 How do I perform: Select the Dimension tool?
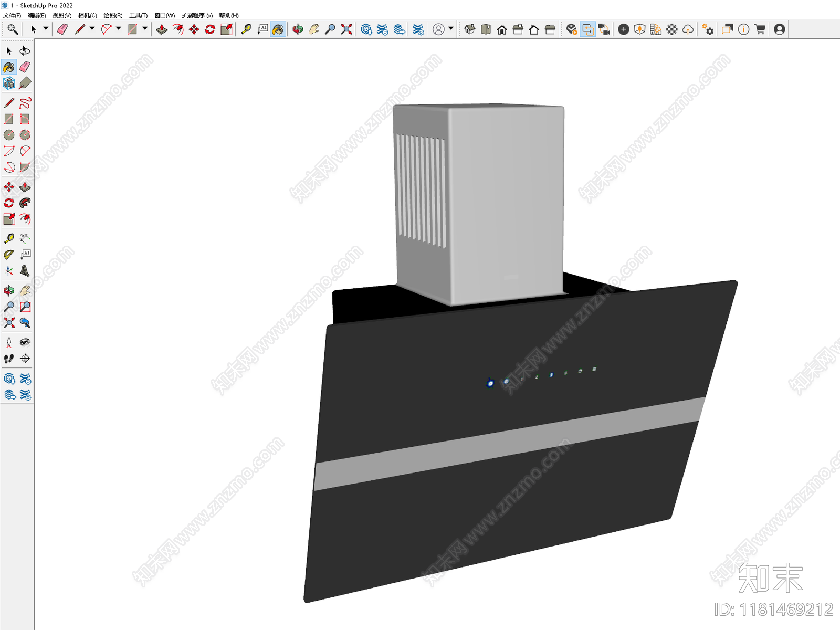(x=25, y=238)
